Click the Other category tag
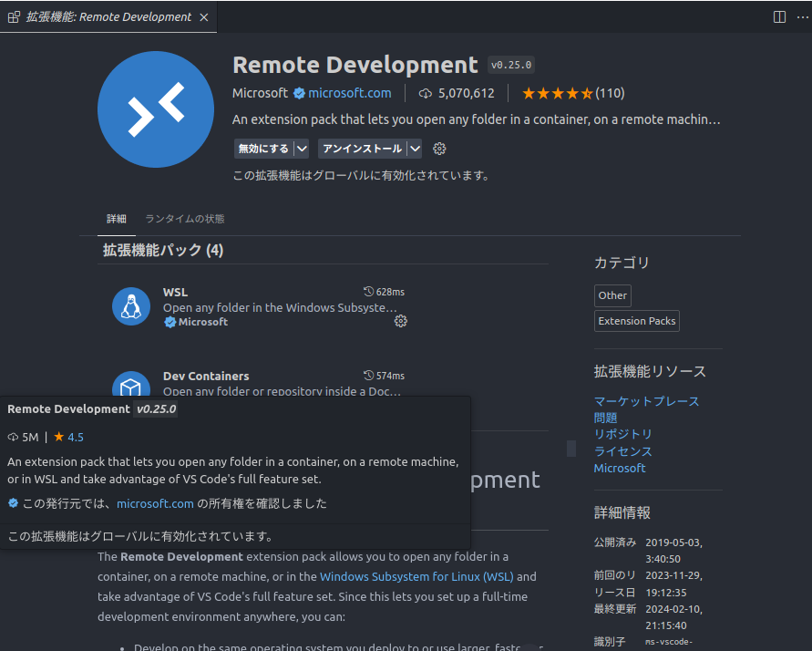 click(612, 295)
